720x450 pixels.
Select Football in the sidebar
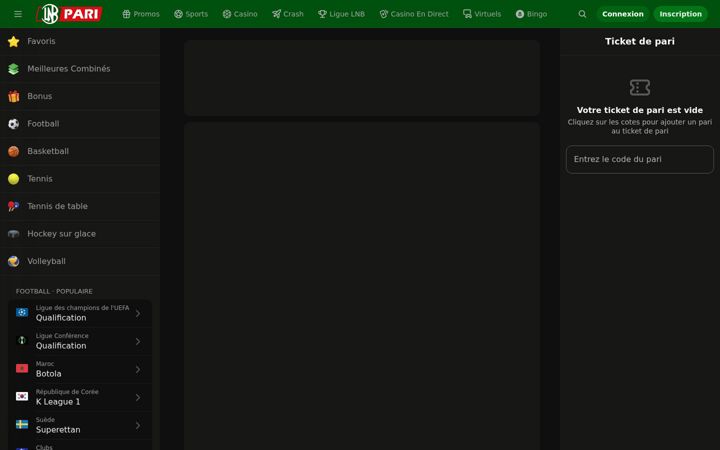[80, 124]
